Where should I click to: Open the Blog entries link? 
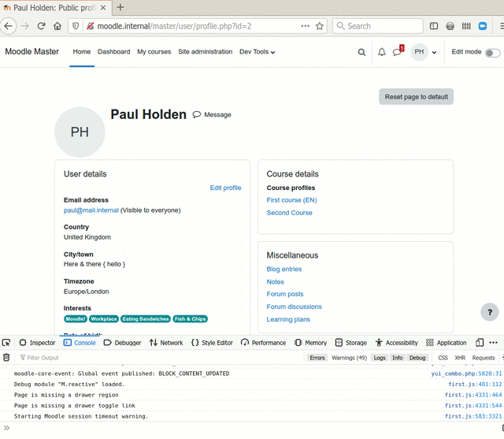(284, 270)
